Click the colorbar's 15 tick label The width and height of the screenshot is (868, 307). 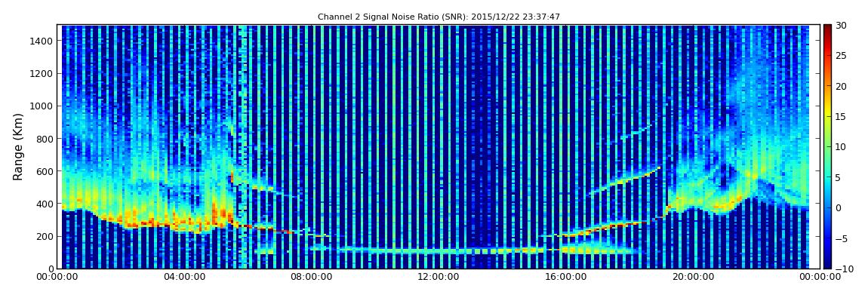pyautogui.click(x=841, y=117)
